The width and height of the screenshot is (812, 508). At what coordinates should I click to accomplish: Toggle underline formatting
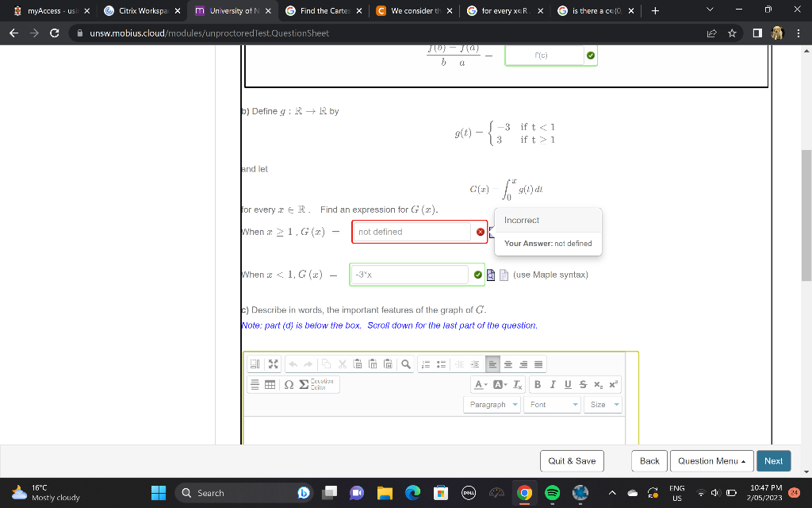pyautogui.click(x=568, y=385)
